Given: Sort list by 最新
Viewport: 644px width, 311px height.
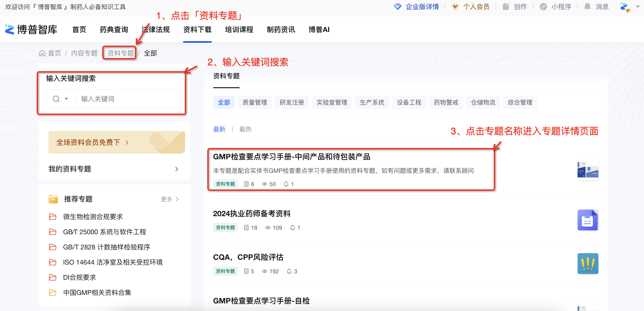Looking at the screenshot, I should (219, 129).
